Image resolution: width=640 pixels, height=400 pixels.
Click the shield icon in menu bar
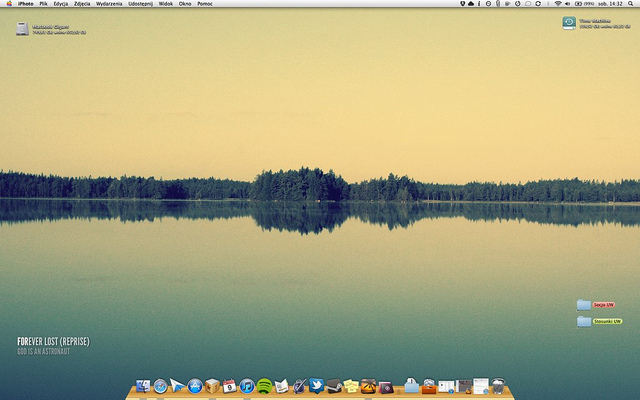(462, 4)
